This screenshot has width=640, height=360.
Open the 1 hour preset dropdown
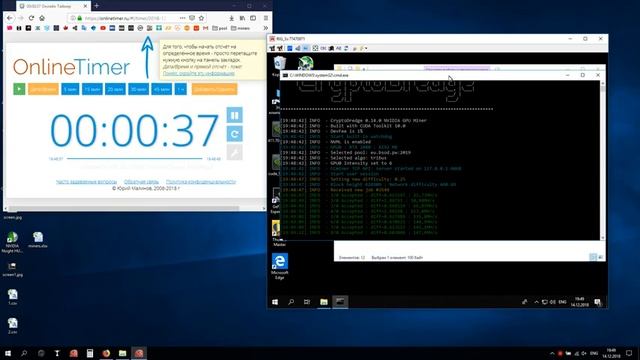[x=181, y=89]
